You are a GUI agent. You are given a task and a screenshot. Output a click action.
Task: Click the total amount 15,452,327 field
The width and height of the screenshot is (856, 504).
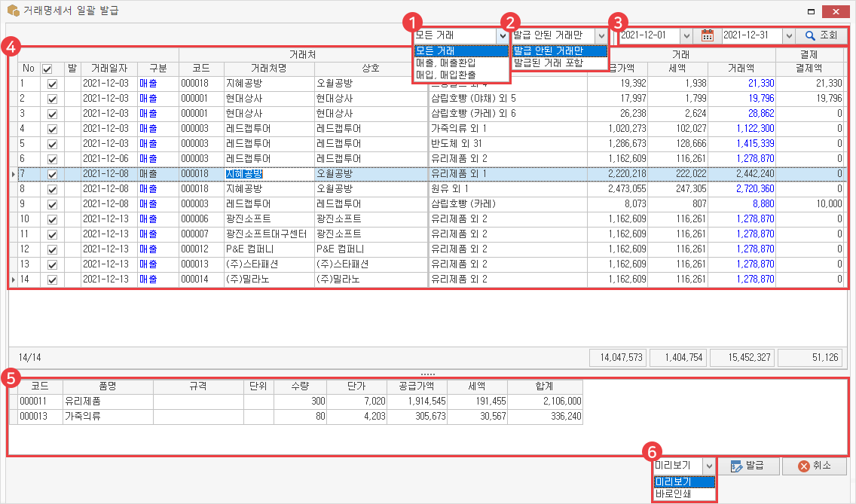click(741, 358)
